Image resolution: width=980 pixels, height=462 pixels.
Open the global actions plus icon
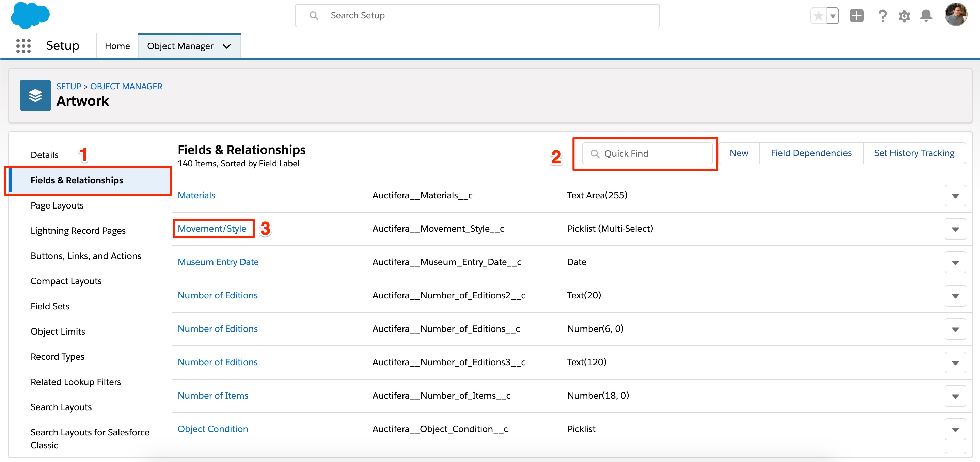pos(856,16)
